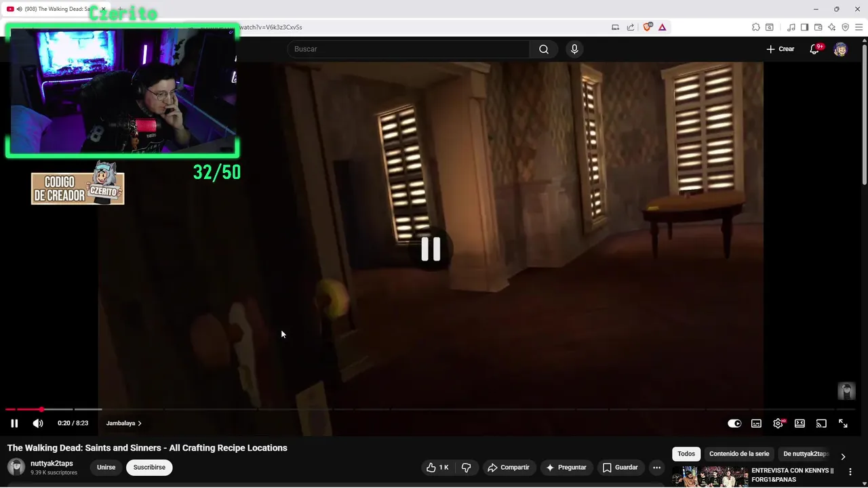Viewport: 868px width, 488px height.
Task: Dislike the video with thumbs down
Action: (467, 468)
